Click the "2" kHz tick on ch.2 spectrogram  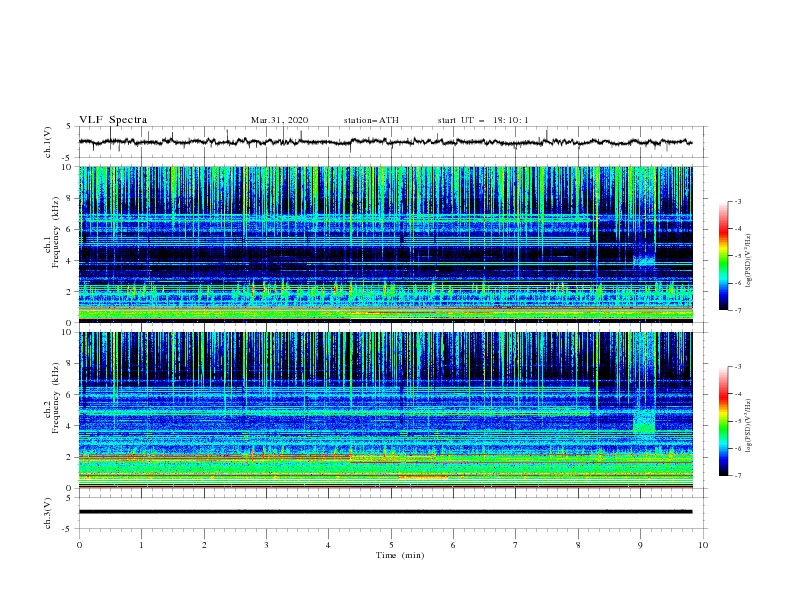click(71, 457)
